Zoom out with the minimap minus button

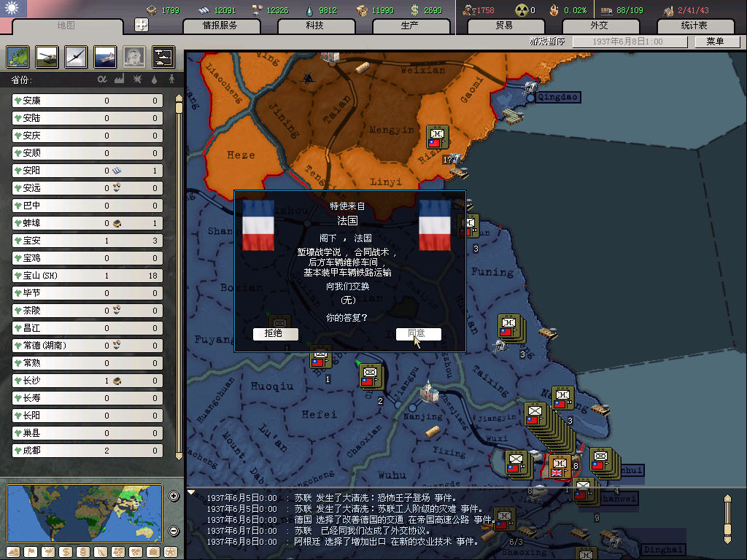click(174, 531)
